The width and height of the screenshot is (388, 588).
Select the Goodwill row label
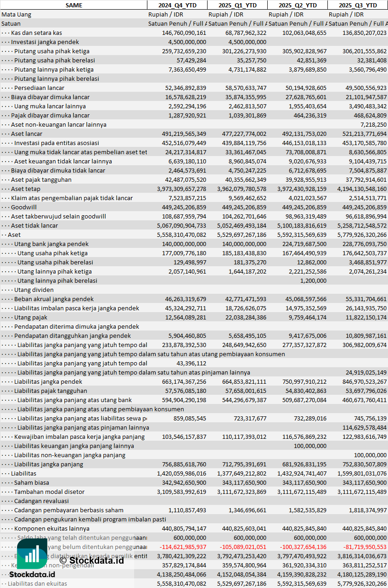click(24, 207)
